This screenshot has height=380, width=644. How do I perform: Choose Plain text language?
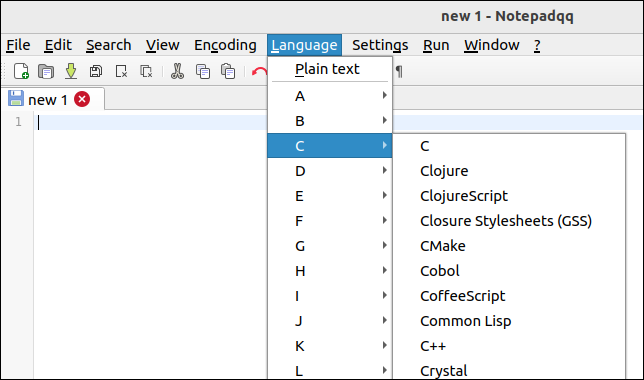(330, 69)
